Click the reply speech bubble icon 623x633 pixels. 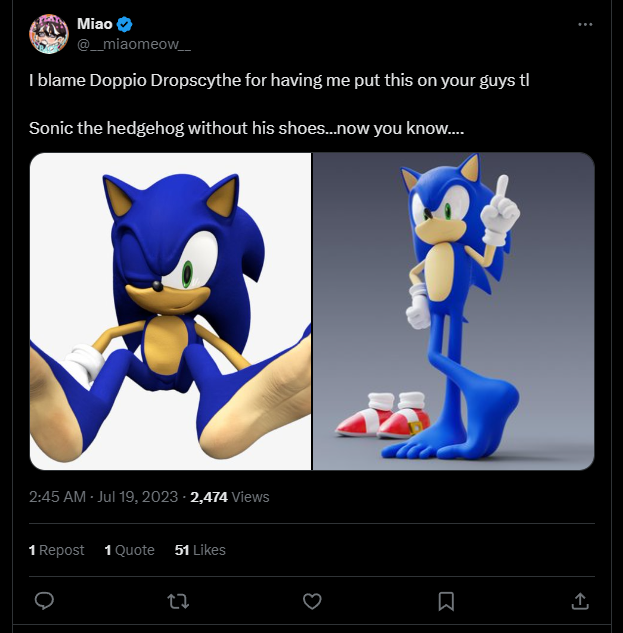pyautogui.click(x=44, y=601)
